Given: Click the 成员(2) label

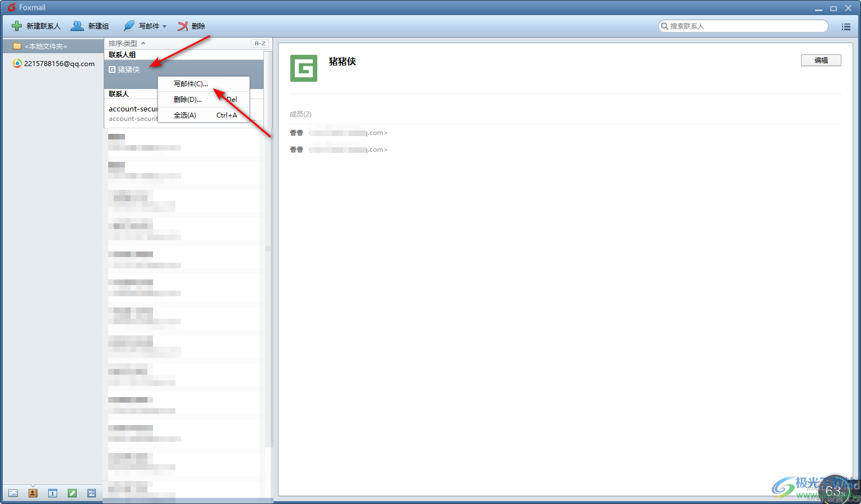Looking at the screenshot, I should coord(300,114).
